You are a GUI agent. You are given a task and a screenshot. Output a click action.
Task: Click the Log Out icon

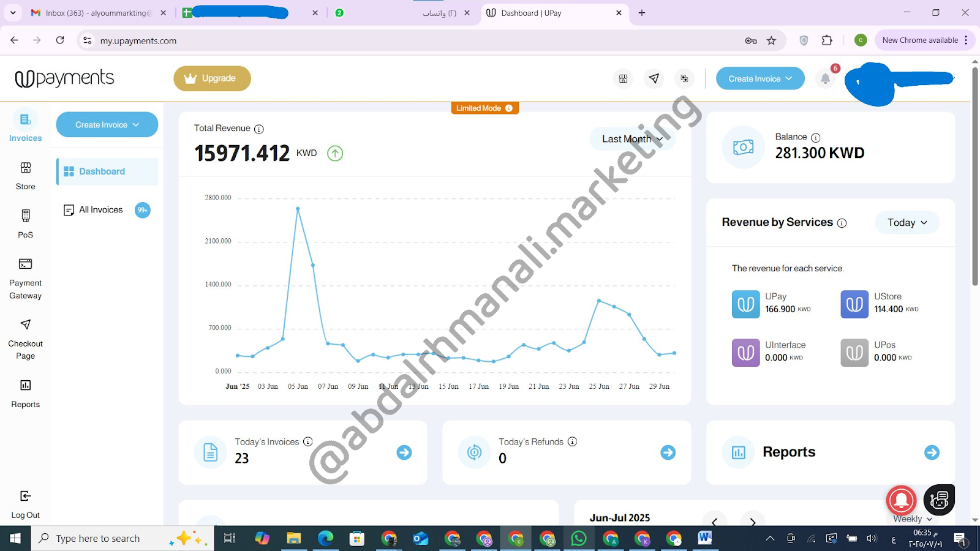pos(25,496)
